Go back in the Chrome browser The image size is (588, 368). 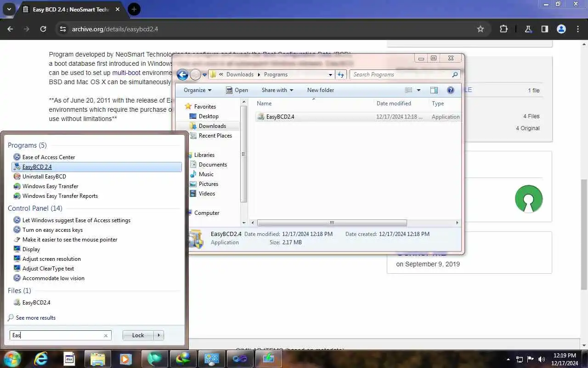tap(10, 29)
